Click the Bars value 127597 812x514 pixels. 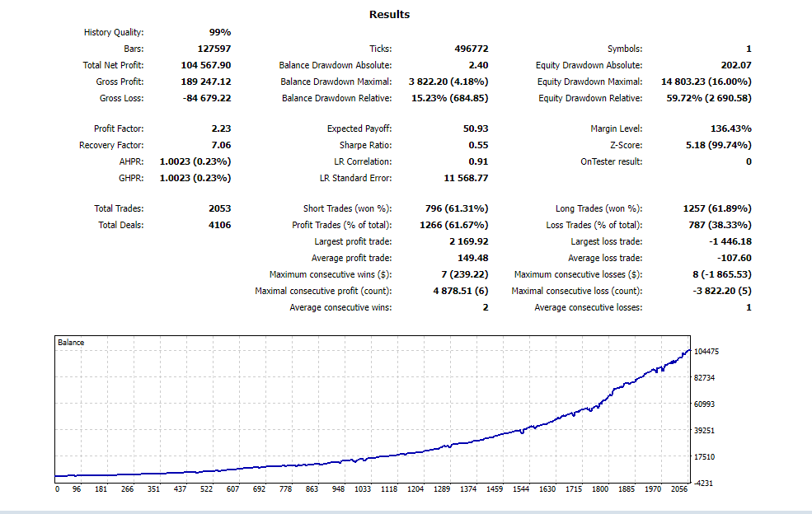(214, 49)
